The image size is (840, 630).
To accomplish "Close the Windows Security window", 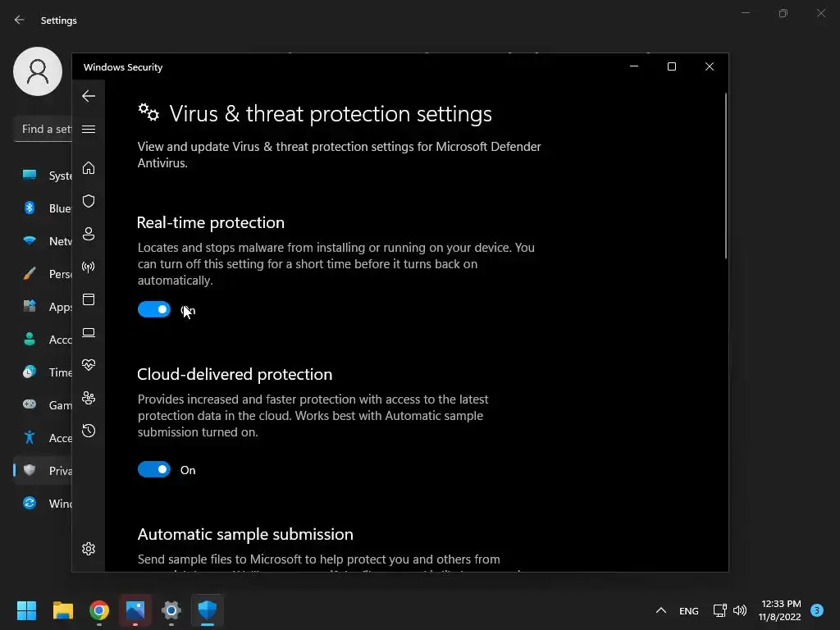I will tap(710, 66).
